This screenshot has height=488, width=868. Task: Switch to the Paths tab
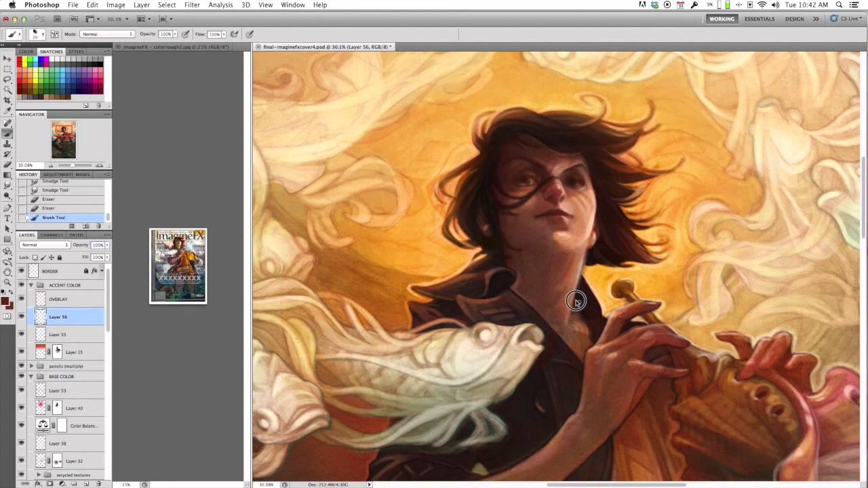[77, 235]
